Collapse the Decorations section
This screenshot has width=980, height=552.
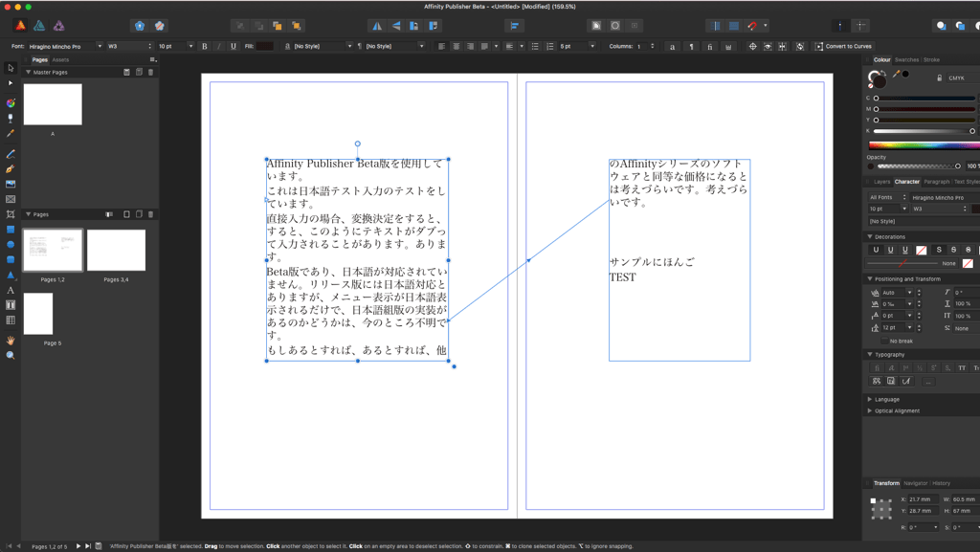870,236
